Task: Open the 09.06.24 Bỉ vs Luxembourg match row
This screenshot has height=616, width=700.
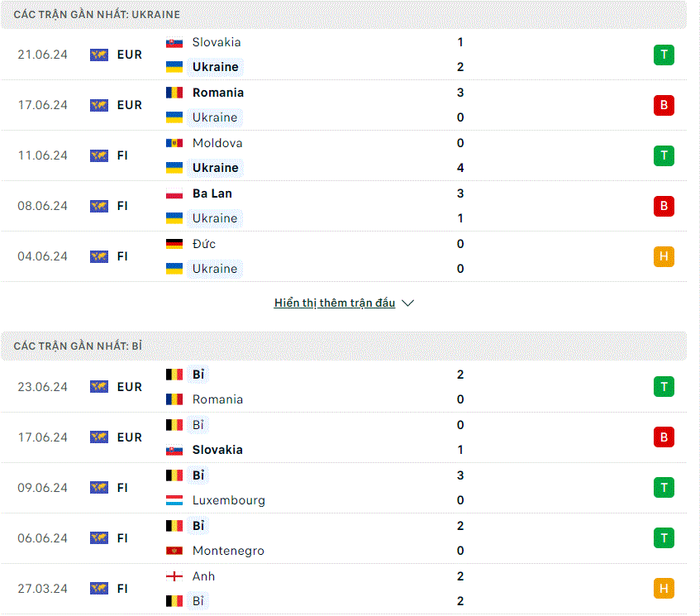Action: pyautogui.click(x=344, y=488)
